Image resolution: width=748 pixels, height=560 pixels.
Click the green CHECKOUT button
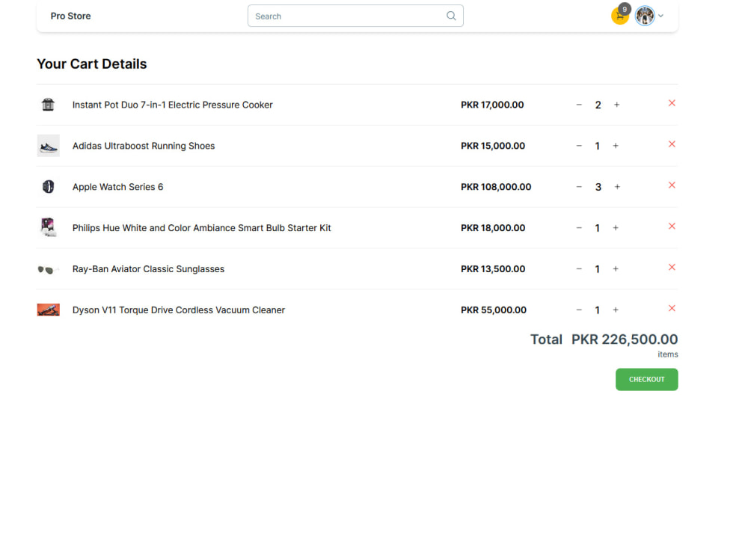[646, 379]
